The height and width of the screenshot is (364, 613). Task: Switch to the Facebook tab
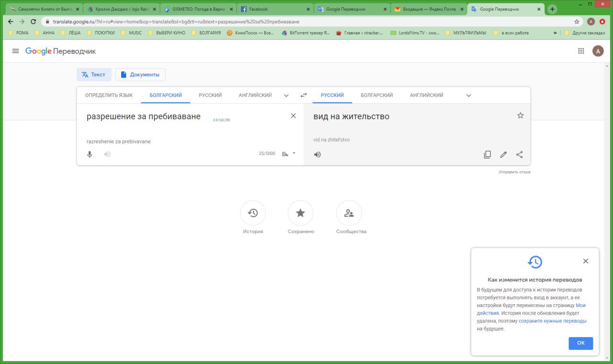point(275,9)
